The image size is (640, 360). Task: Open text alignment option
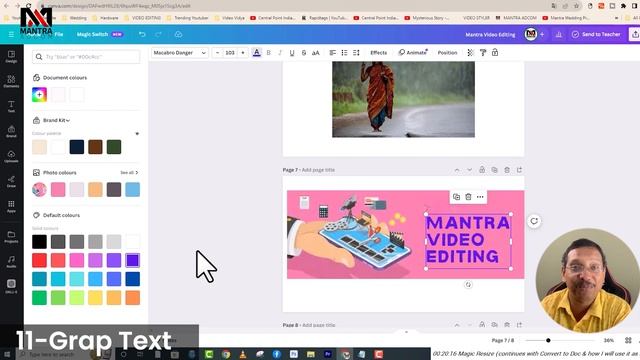pyautogui.click(x=333, y=53)
